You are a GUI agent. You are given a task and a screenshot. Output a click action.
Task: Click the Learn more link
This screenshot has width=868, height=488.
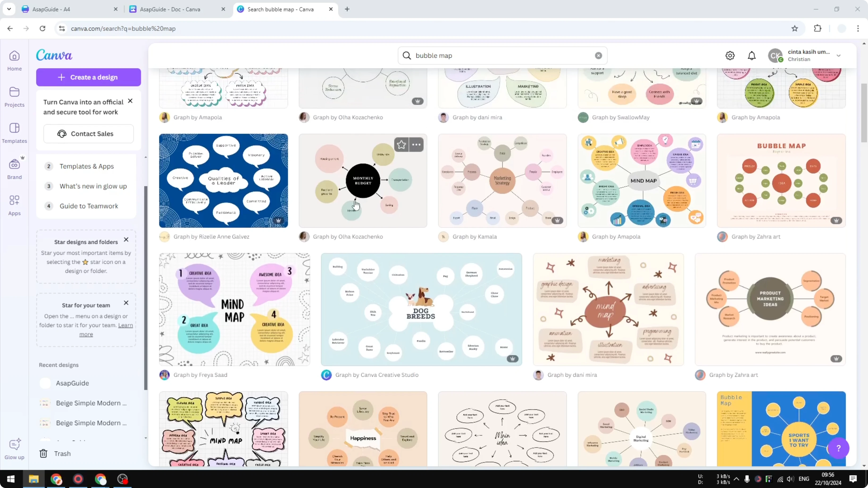(x=125, y=325)
